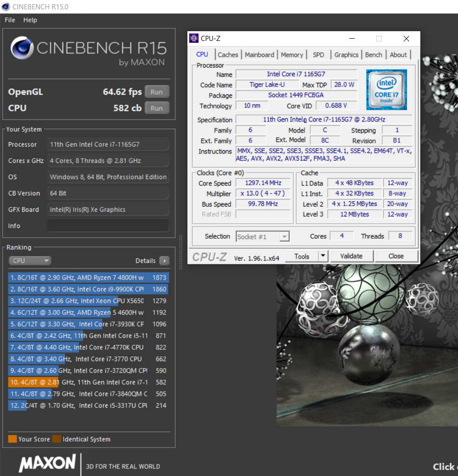The width and height of the screenshot is (458, 476).
Task: Click the Cores count value 4
Action: [x=342, y=236]
